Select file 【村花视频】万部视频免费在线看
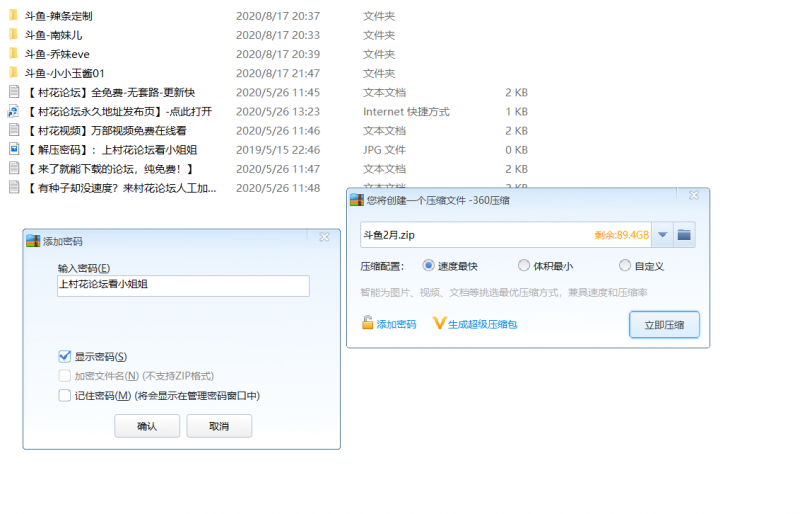The image size is (800, 514). click(106, 131)
